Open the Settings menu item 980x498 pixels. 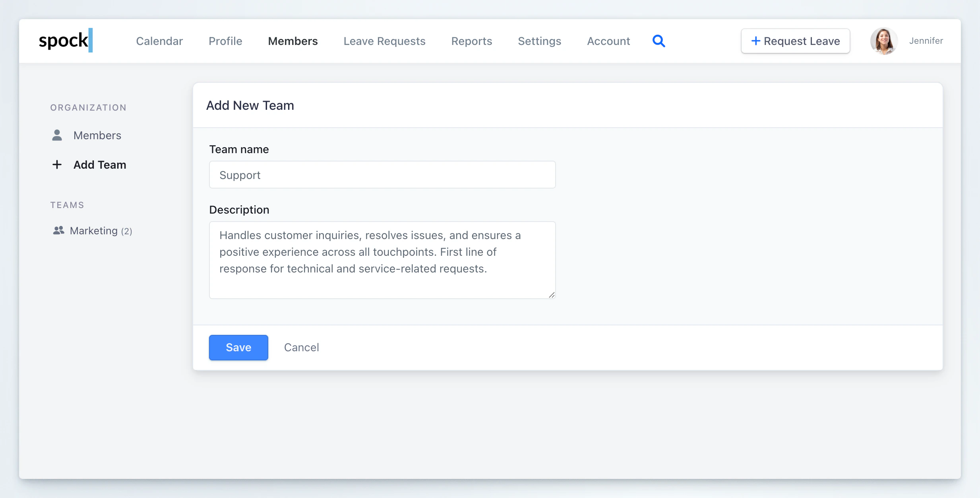(539, 41)
